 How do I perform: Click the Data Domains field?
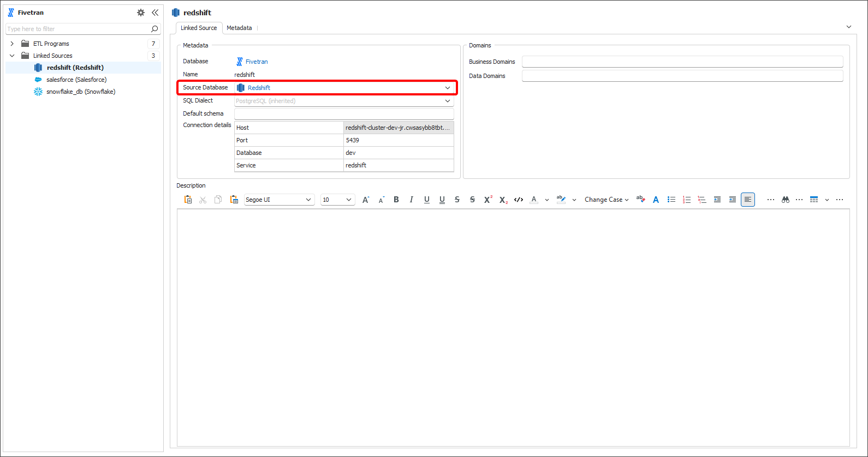[682, 76]
